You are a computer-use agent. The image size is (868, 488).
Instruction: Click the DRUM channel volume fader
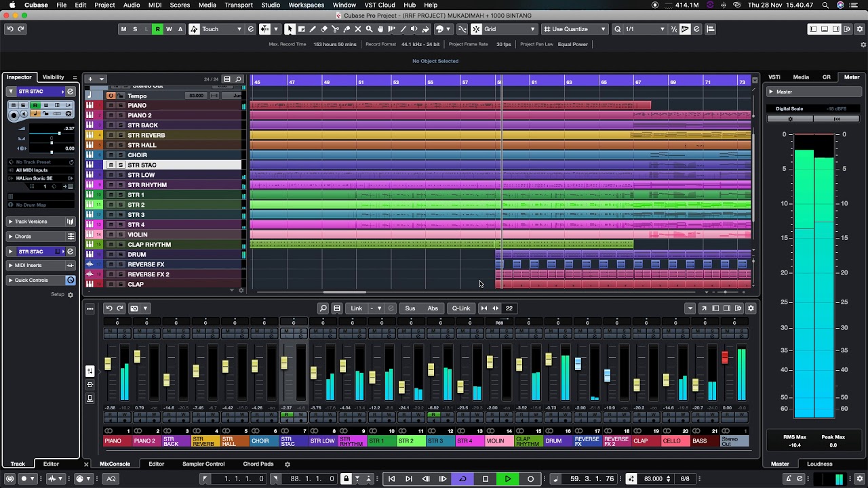[549, 359]
